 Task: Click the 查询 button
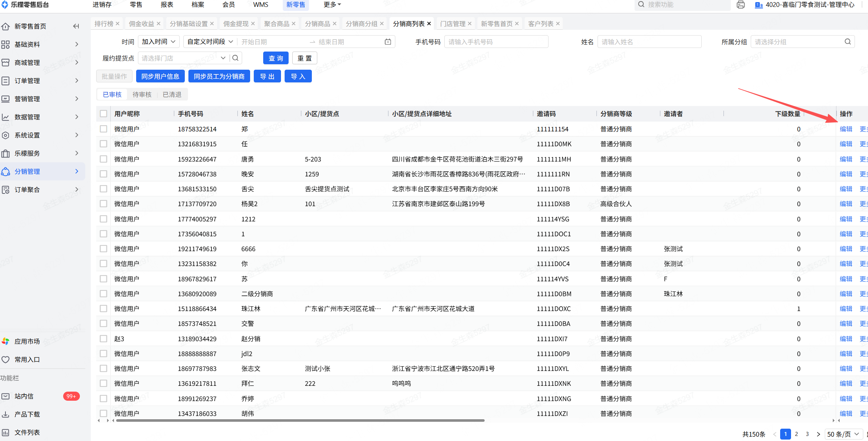276,58
